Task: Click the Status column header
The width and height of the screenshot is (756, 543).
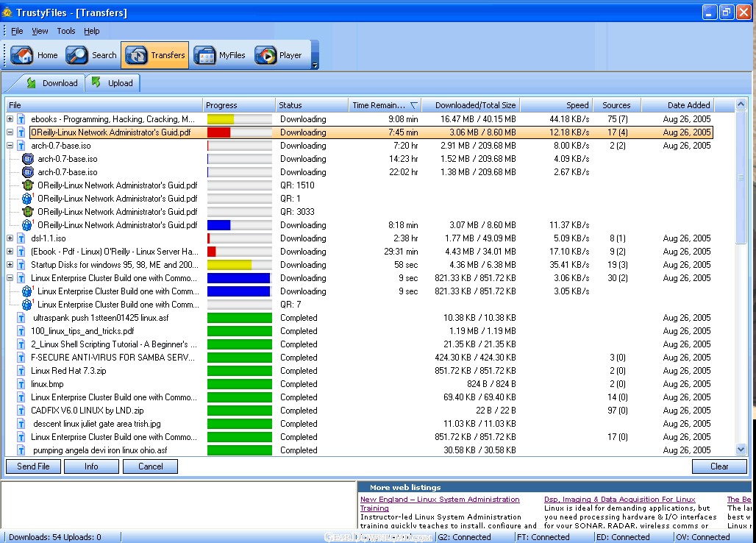Action: [x=312, y=105]
